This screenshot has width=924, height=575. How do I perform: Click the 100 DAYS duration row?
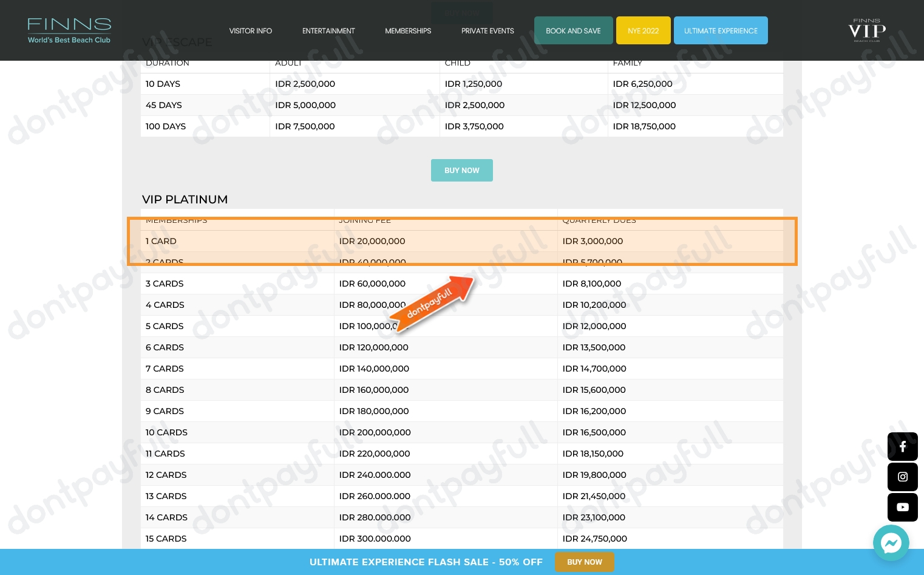click(166, 126)
